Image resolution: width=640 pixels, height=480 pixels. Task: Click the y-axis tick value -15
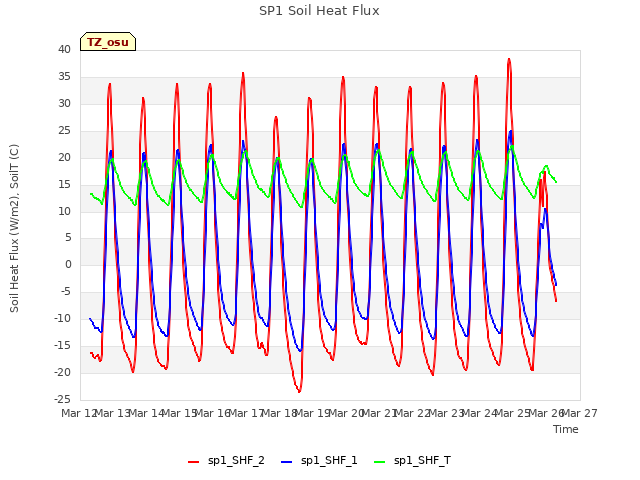[x=62, y=345]
